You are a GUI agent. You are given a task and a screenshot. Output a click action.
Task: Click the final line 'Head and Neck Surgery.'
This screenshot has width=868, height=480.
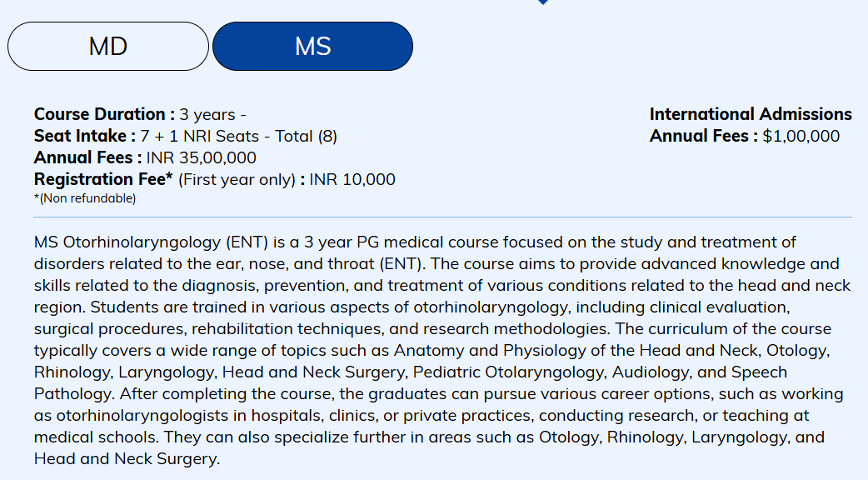click(127, 458)
